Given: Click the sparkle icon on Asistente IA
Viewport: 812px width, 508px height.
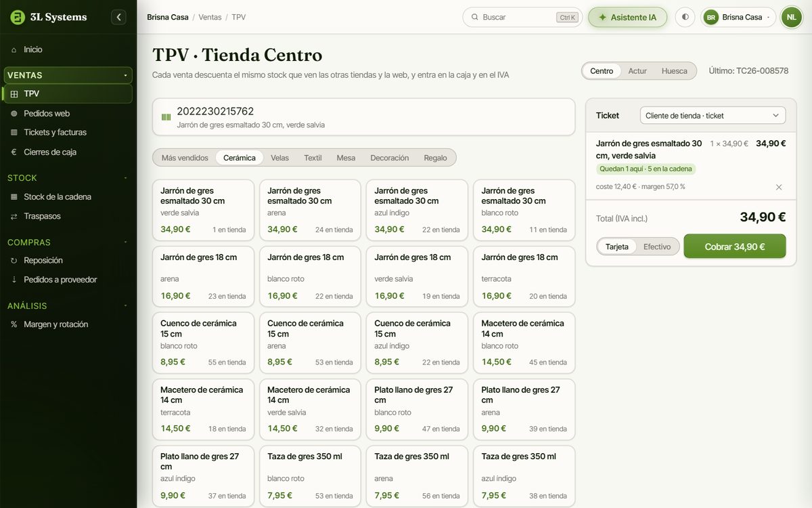Looking at the screenshot, I should click(602, 18).
